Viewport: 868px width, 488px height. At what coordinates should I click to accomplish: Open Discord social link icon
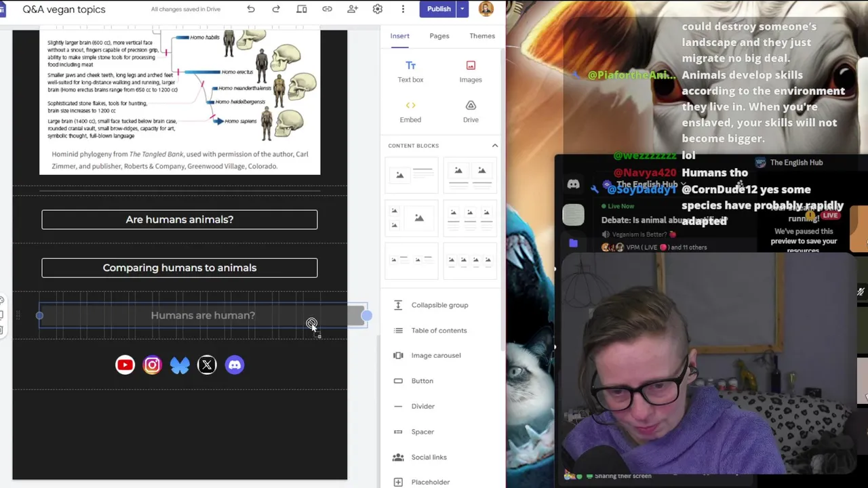(x=234, y=365)
